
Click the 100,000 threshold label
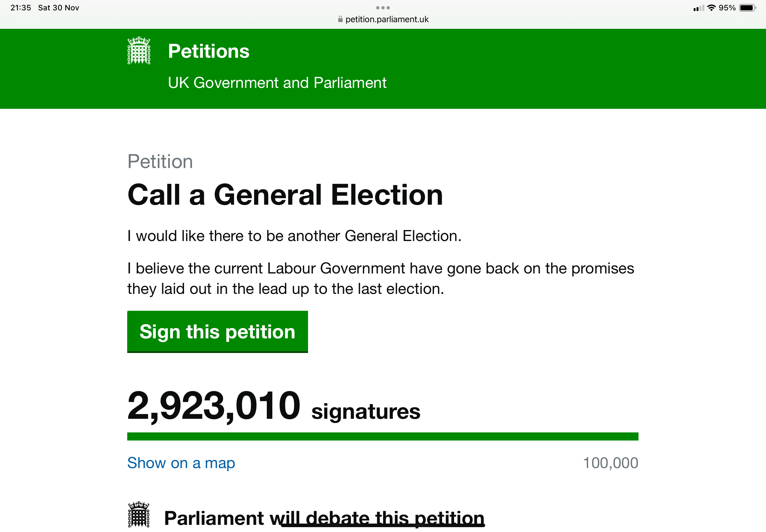[610, 463]
